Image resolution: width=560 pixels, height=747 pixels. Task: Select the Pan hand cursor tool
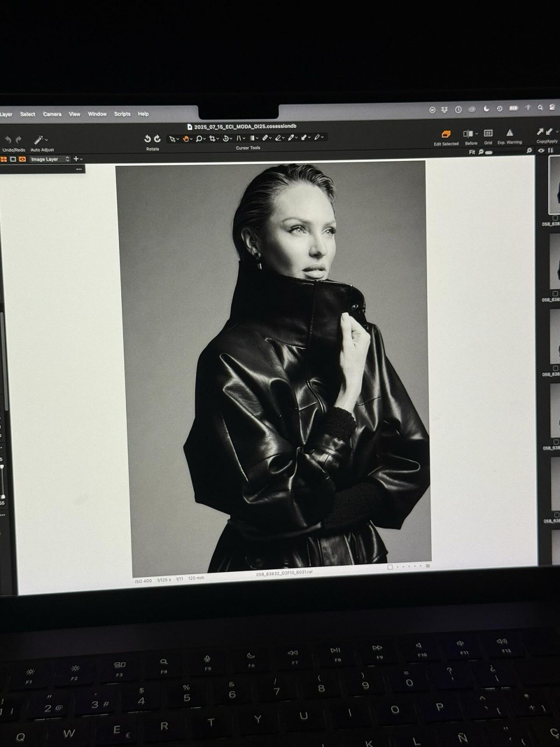tap(185, 139)
